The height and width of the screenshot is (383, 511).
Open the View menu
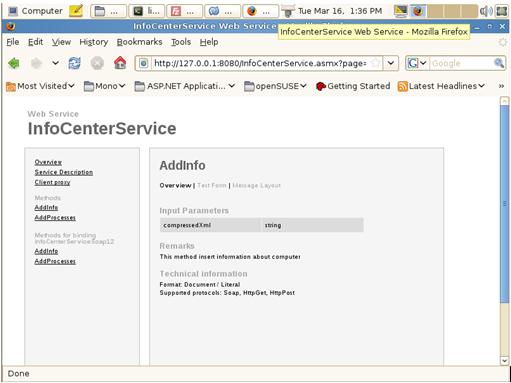(x=61, y=42)
